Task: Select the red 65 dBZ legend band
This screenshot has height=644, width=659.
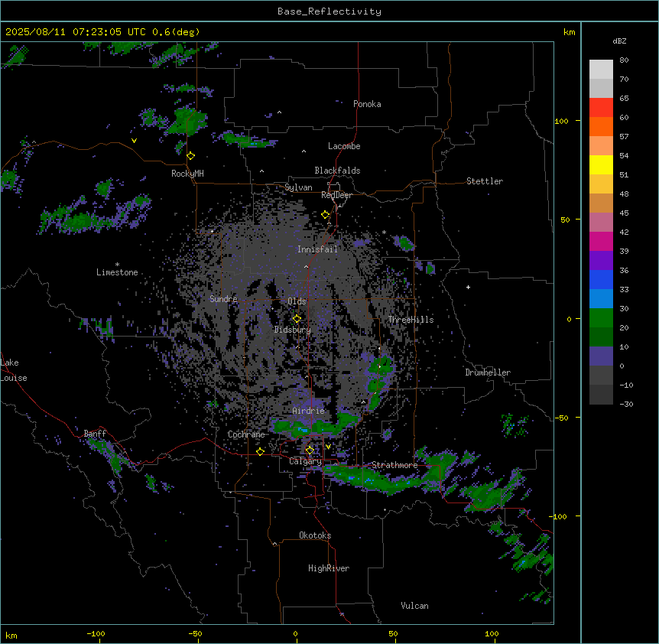Action: pos(601,108)
